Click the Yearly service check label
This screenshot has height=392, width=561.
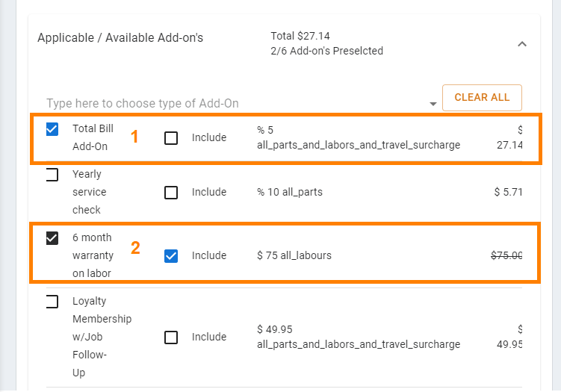[x=90, y=192]
